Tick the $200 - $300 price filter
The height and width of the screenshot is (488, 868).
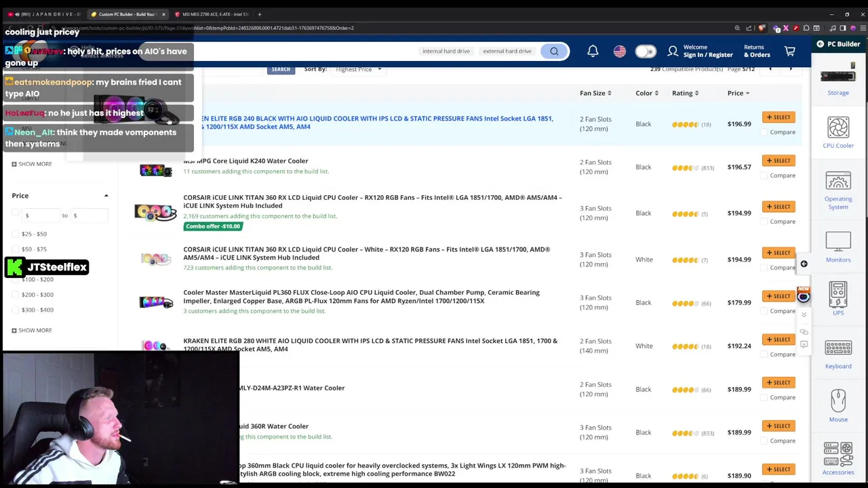16,295
